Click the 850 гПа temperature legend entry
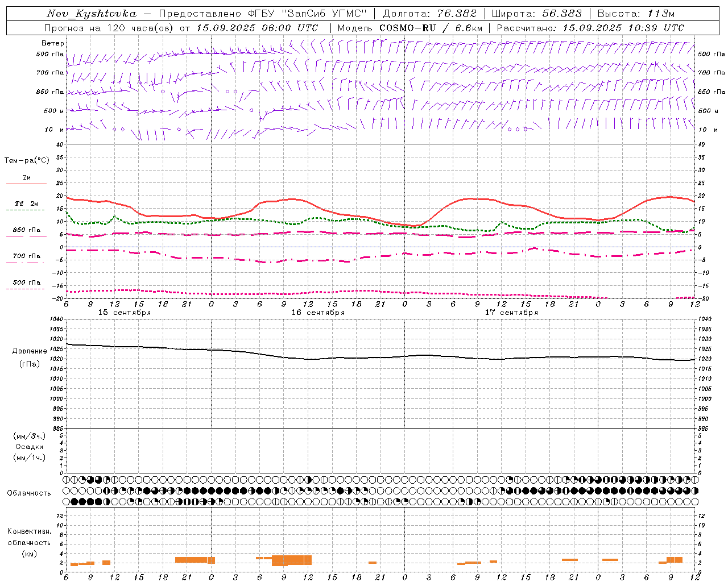This screenshot has width=728, height=582. point(26,230)
